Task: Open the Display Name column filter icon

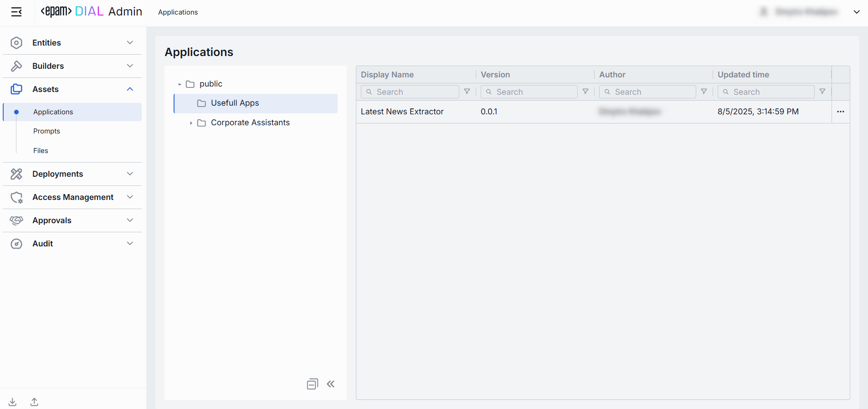Action: click(467, 92)
